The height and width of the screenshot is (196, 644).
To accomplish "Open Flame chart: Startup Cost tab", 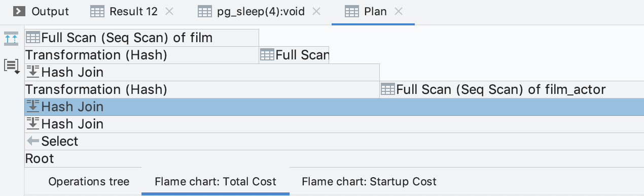I will [369, 181].
